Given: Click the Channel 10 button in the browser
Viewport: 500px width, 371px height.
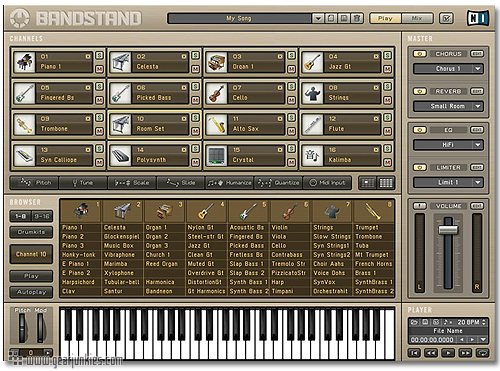Looking at the screenshot, I should (x=31, y=254).
